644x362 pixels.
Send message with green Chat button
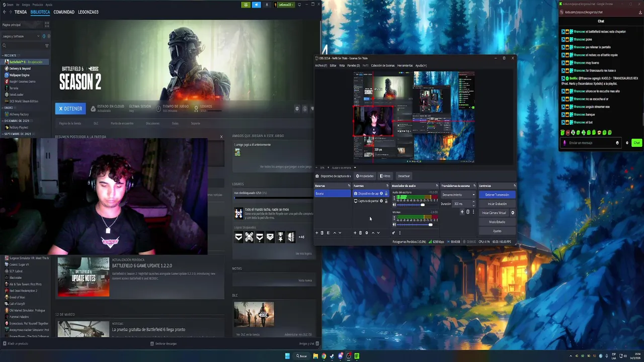pos(636,143)
